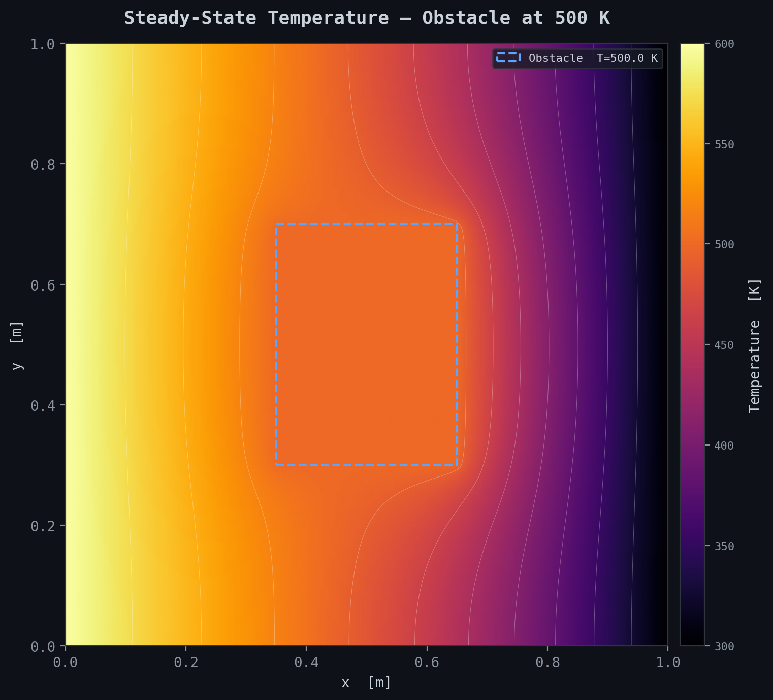This screenshot has width=773, height=700.
Task: Click inside the dashed obstacle rectangle
Action: pyautogui.click(x=367, y=344)
